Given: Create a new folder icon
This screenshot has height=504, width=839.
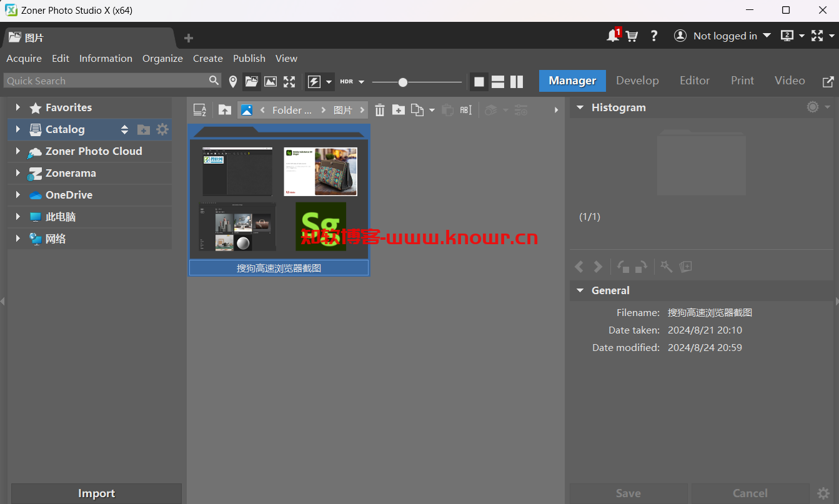Looking at the screenshot, I should [399, 110].
